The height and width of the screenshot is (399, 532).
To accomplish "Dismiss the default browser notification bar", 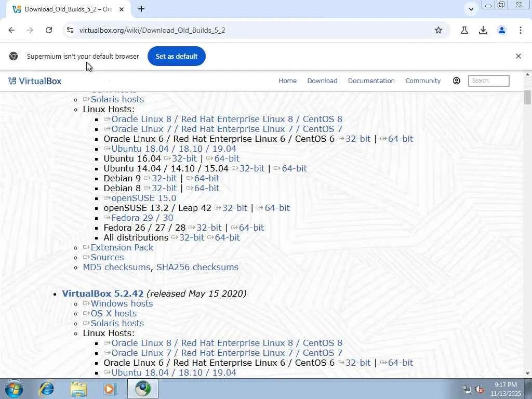I will (518, 56).
